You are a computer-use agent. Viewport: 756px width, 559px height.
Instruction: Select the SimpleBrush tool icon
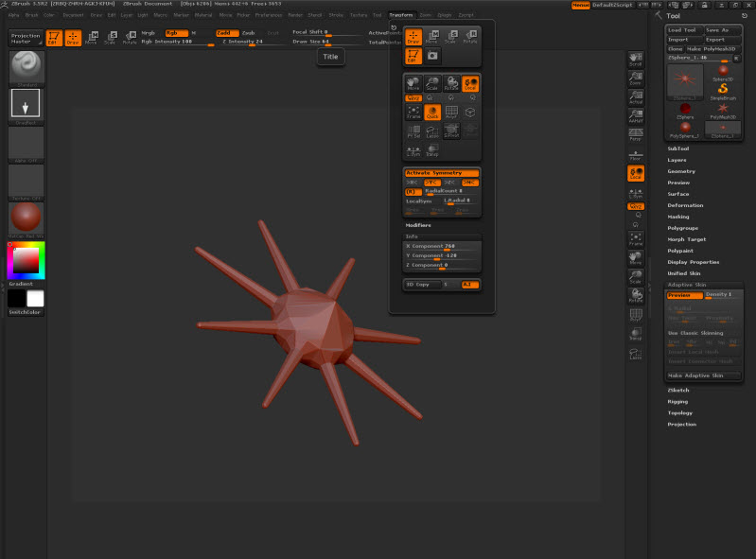723,91
